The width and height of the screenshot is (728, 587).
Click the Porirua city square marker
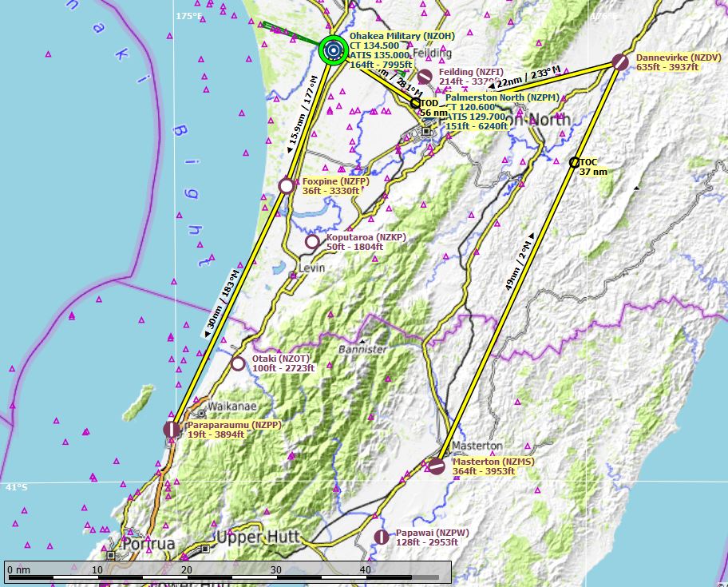[110, 555]
